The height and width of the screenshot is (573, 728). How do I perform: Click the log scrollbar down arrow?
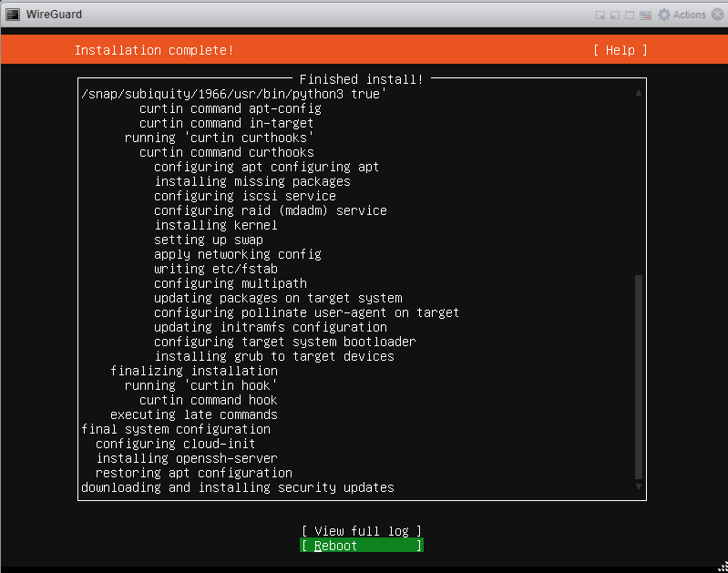coord(639,487)
